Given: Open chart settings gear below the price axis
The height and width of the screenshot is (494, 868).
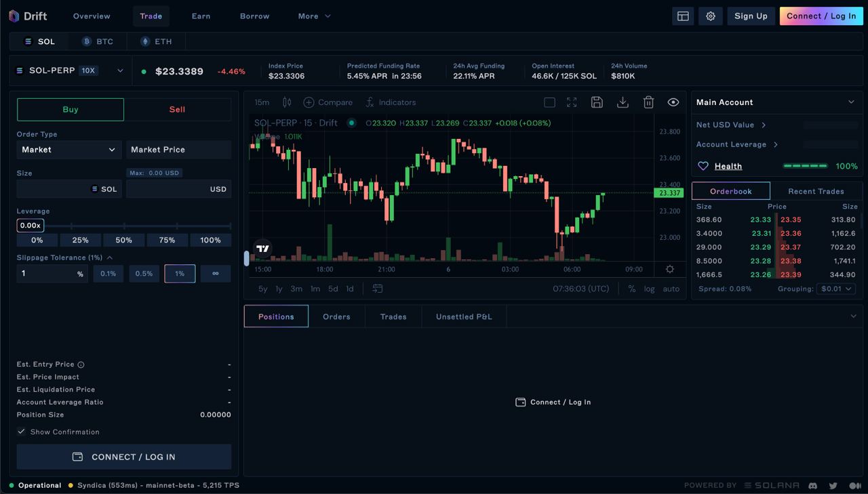Looking at the screenshot, I should [670, 269].
